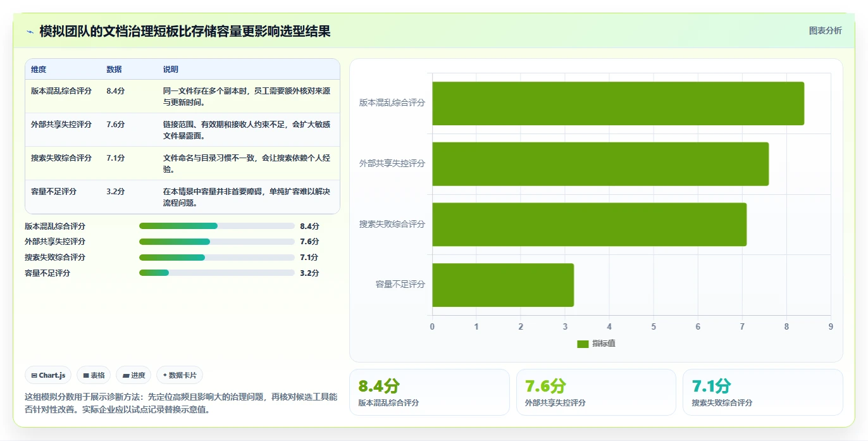Click the x-axis tick label 9
The image size is (868, 441).
(831, 326)
